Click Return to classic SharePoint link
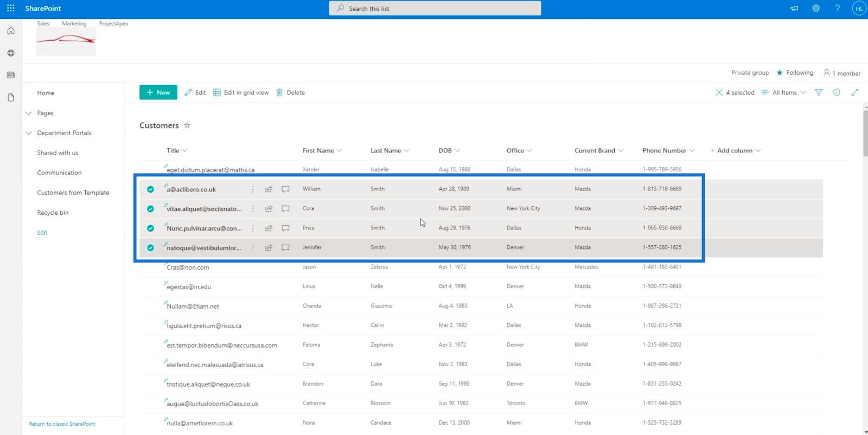 62,424
